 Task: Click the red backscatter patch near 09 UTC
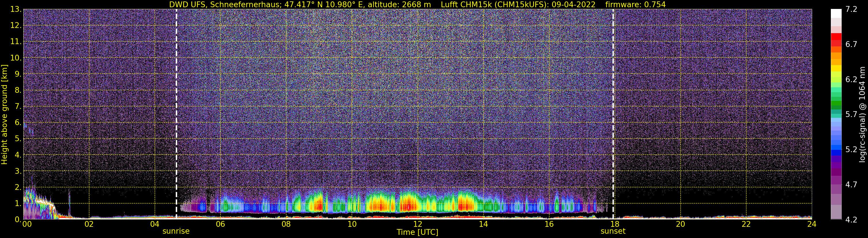coord(318,205)
